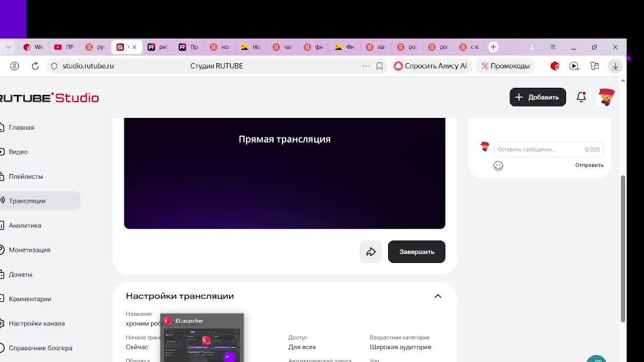The width and height of the screenshot is (644, 362).
Task: Open the address bar three-dots menu
Action: click(366, 65)
